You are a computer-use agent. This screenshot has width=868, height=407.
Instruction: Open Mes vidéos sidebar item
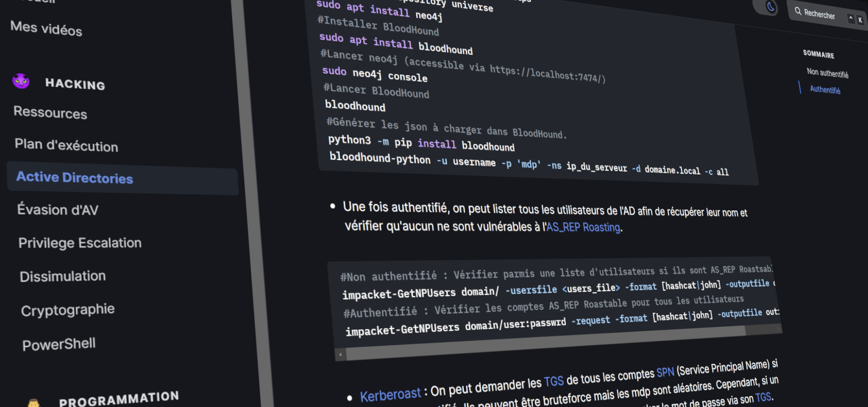coord(46,28)
